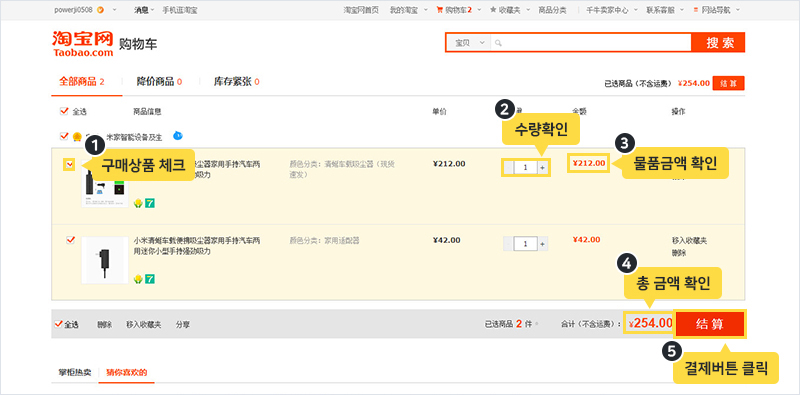Switch to the 降价商品 tab
The height and width of the screenshot is (395, 800).
pyautogui.click(x=160, y=82)
